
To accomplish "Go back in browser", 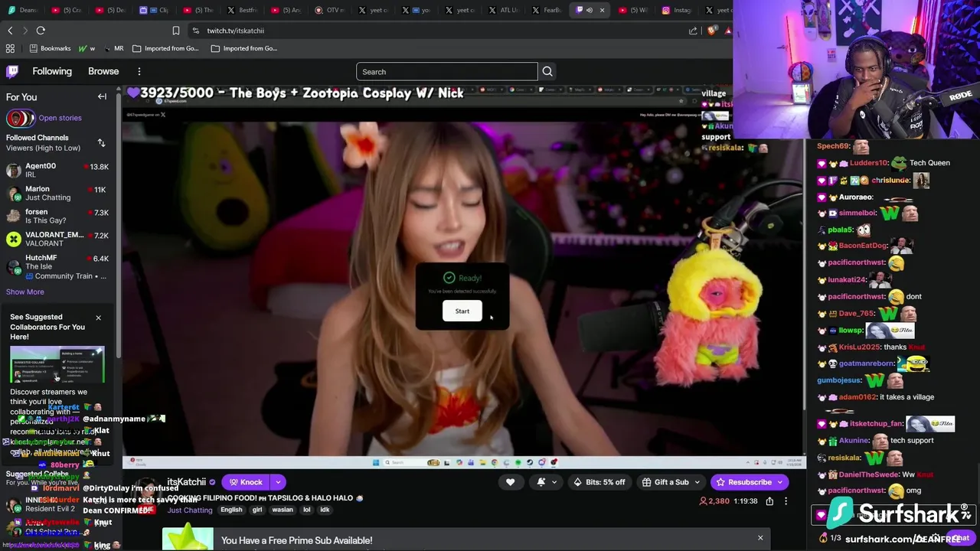I will (x=10, y=31).
